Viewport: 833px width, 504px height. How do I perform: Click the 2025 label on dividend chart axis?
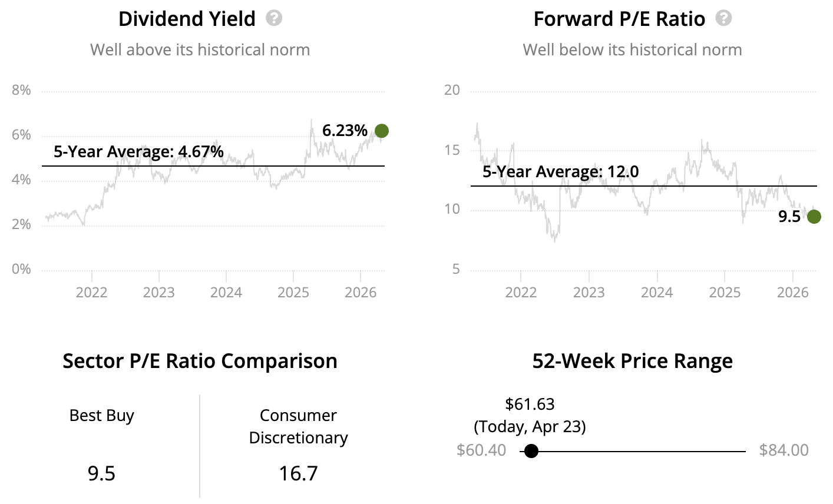click(293, 293)
